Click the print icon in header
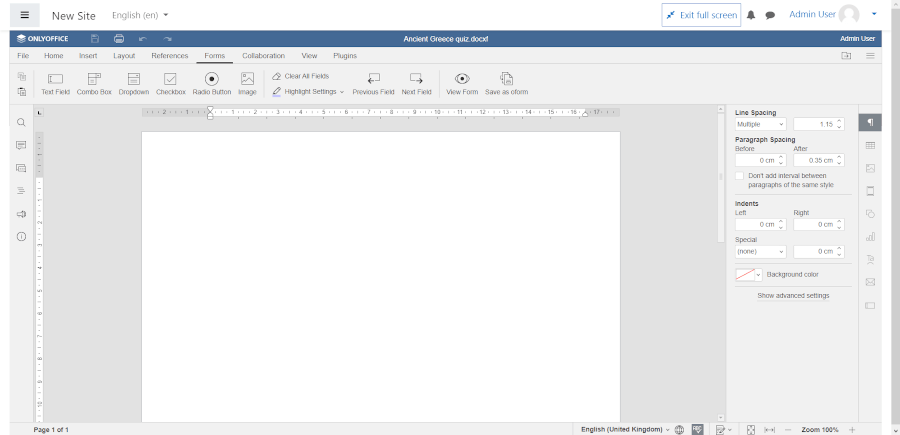Viewport: 900px width, 435px height. [x=119, y=39]
